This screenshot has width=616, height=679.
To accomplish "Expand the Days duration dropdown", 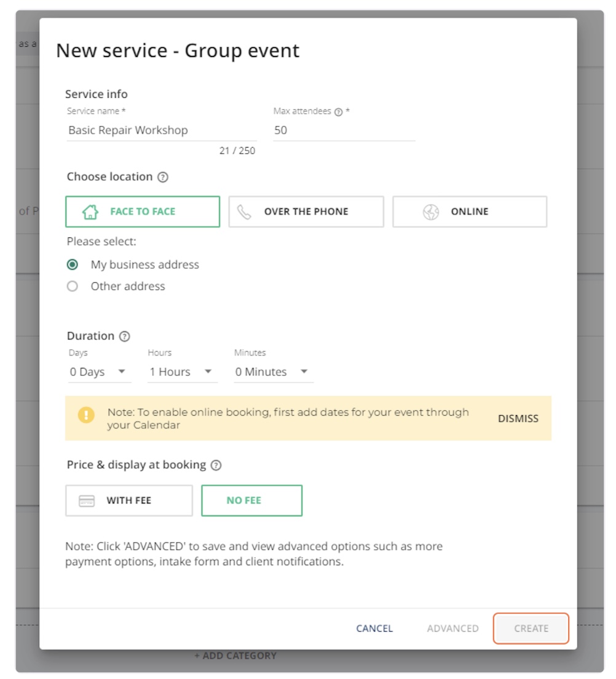I will [99, 372].
